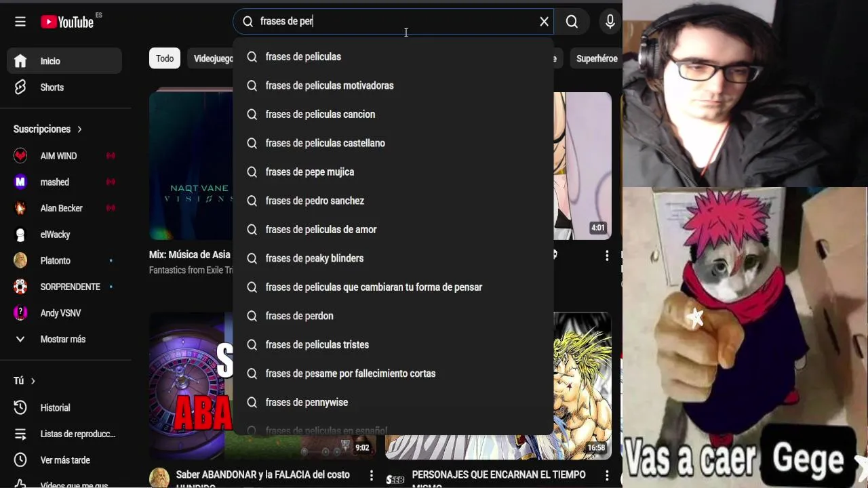868x488 pixels.
Task: Expand Mostrar más subscriptions
Action: click(x=64, y=340)
